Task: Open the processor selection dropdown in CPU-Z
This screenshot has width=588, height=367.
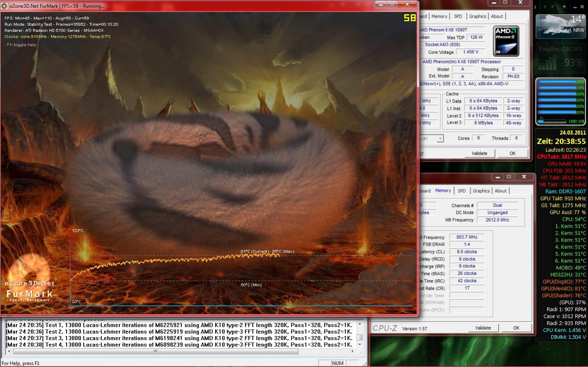Action: pos(440,139)
